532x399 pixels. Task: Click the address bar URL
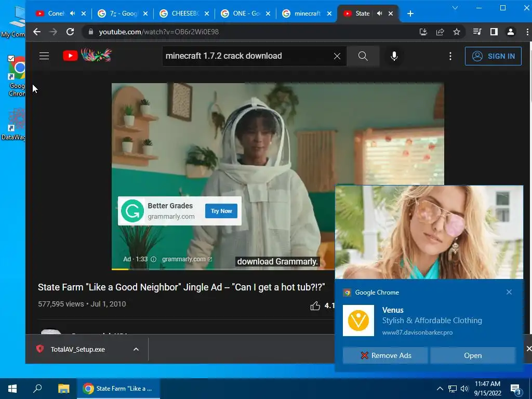click(x=159, y=32)
